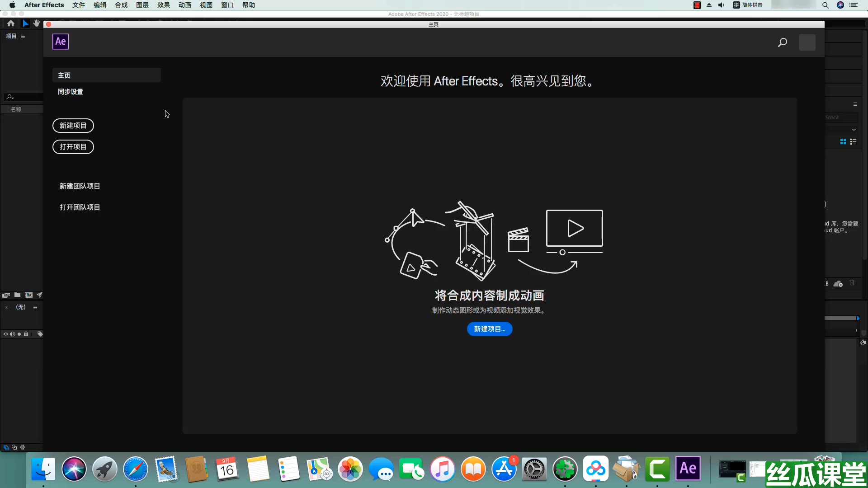Screen dimensions: 868x488
Task: Toggle the audio speaker column in timeline
Action: (x=13, y=334)
